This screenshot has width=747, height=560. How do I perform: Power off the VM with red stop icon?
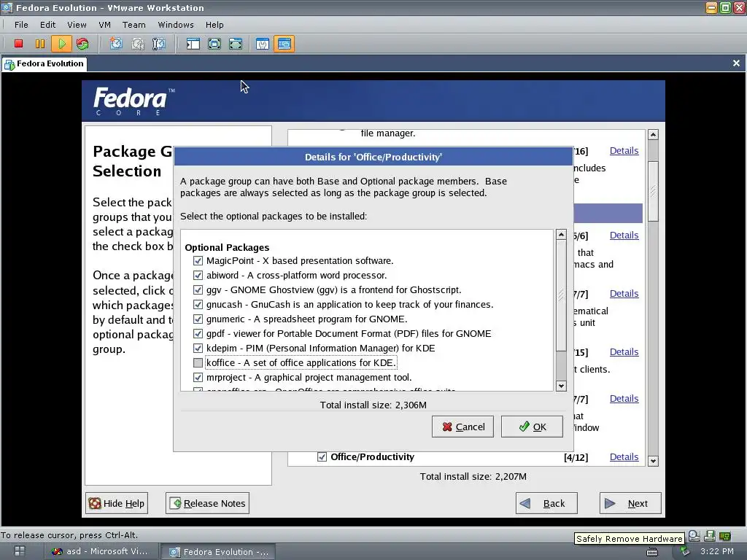(x=18, y=44)
